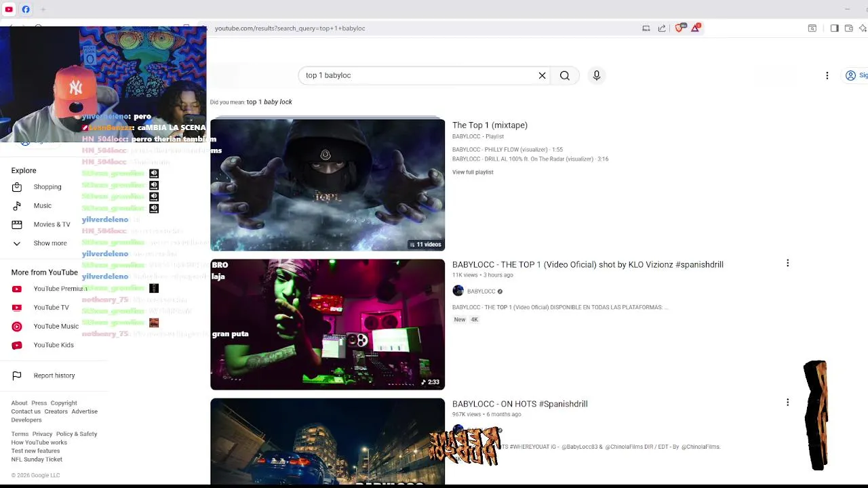Click the share page icon in address bar
The height and width of the screenshot is (488, 868).
click(x=662, y=28)
